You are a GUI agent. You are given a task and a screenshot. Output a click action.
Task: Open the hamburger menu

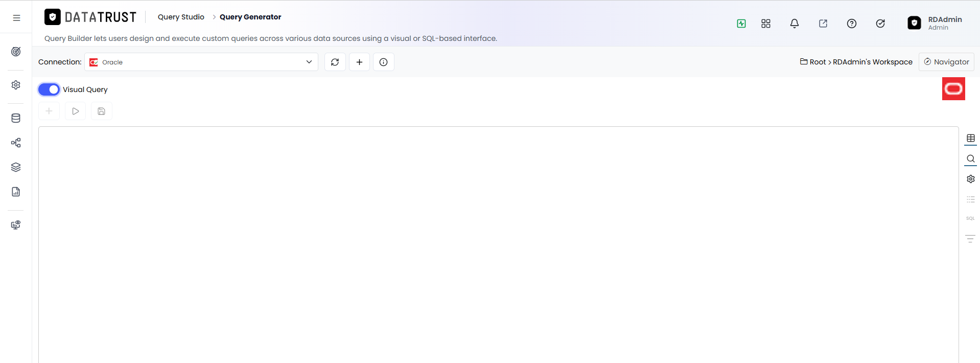16,18
